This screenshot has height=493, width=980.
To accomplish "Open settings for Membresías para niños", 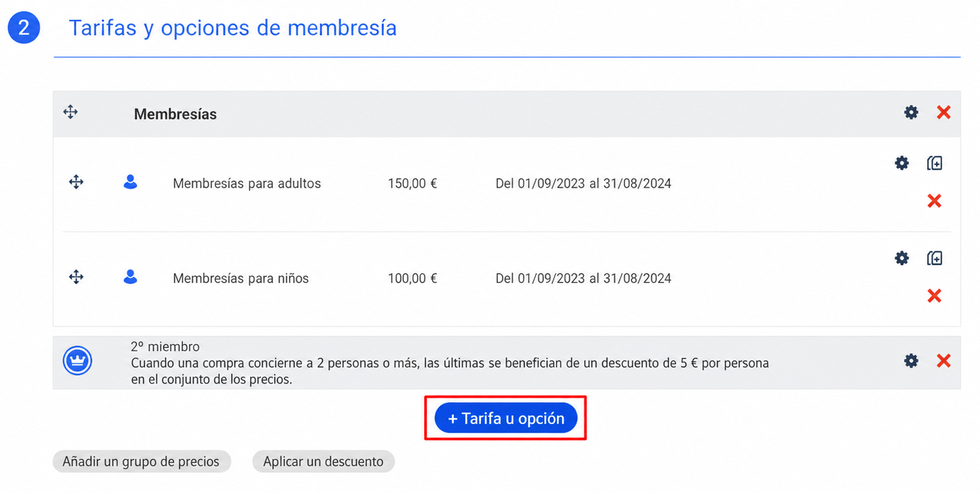I will (x=902, y=258).
